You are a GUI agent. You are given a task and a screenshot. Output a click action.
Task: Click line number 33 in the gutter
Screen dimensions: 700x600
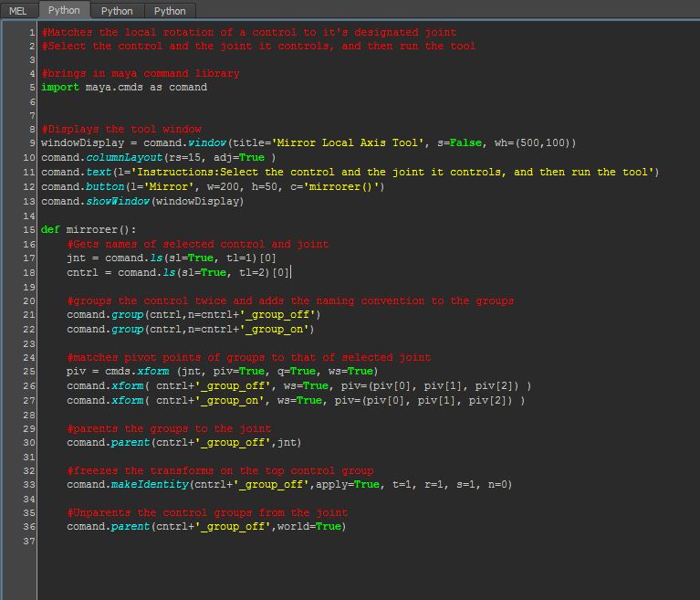point(29,484)
